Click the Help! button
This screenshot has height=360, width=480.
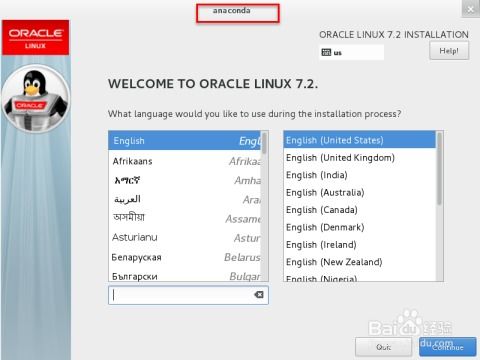click(449, 51)
